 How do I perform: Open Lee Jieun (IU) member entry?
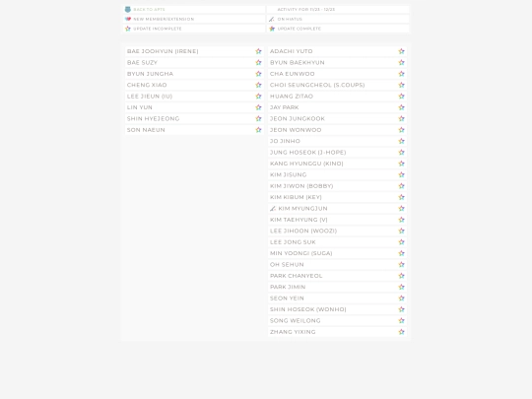pos(194,96)
